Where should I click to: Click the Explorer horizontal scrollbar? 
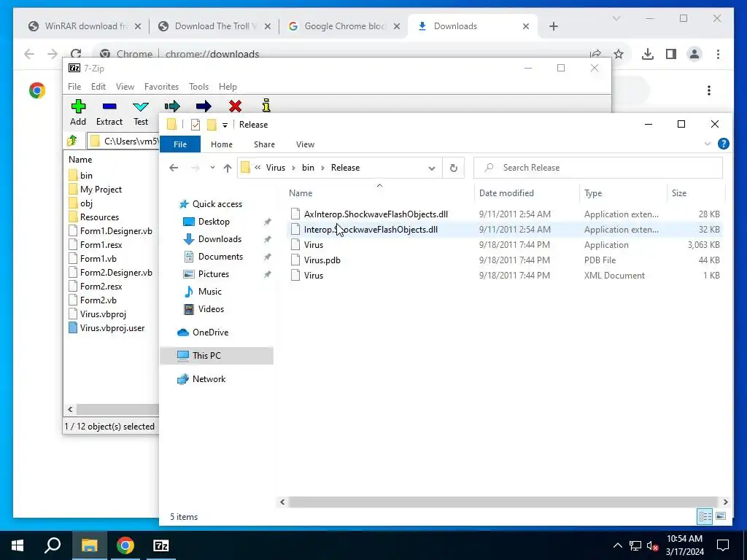[x=503, y=502]
